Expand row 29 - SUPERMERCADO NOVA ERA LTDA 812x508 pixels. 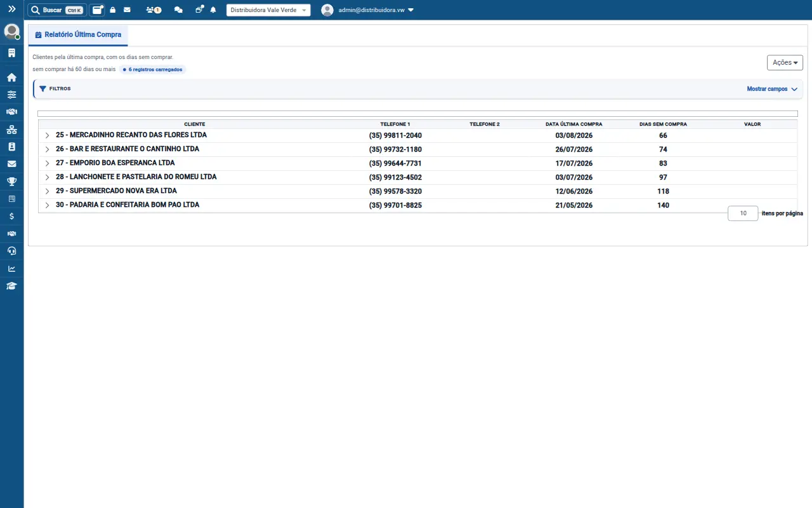pyautogui.click(x=47, y=191)
